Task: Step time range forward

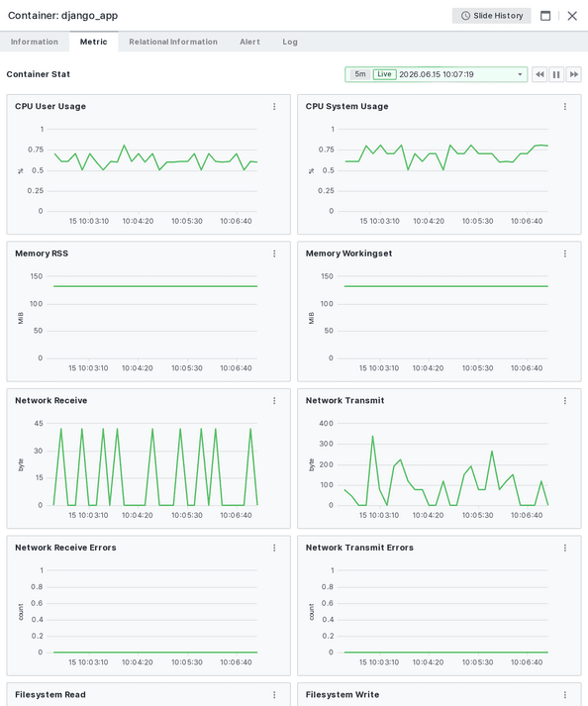Action: click(x=573, y=74)
